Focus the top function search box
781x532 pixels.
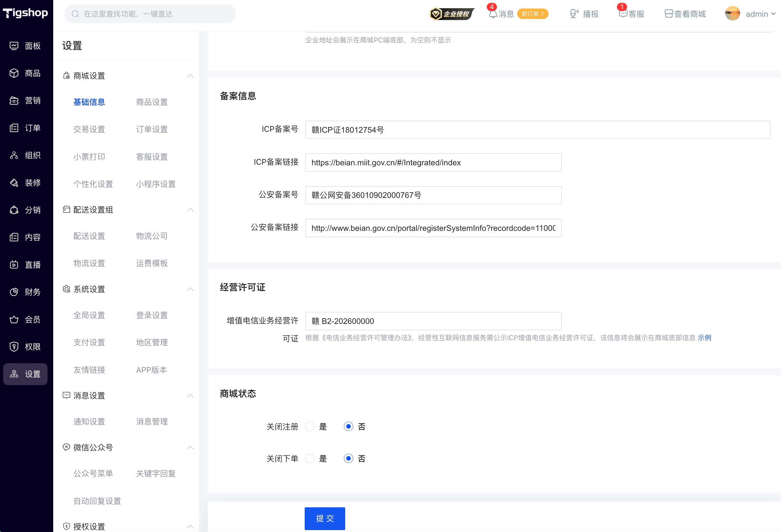point(150,14)
